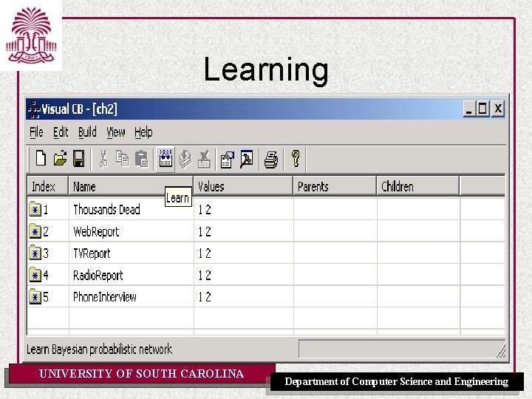Click node icon for row 5 PhoneInterview
532x399 pixels.
coord(35,297)
